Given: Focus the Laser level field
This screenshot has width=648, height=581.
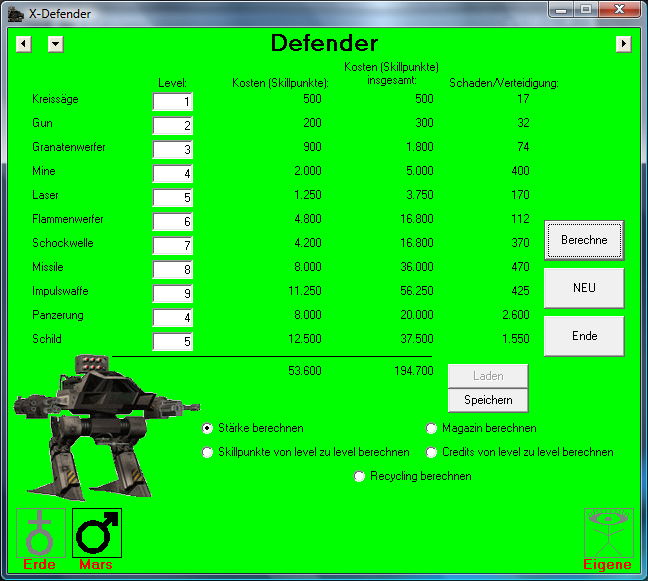Looking at the screenshot, I should pyautogui.click(x=172, y=197).
